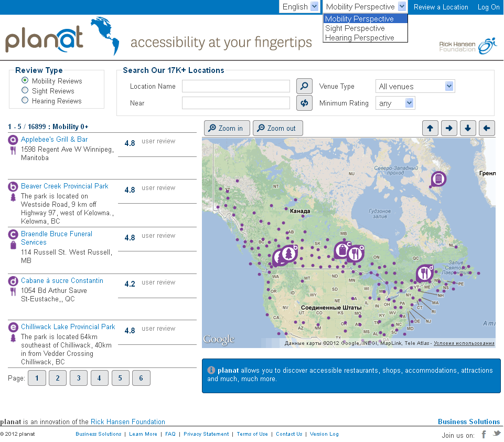This screenshot has width=504, height=442.
Task: Go to results page 5
Action: tap(120, 378)
